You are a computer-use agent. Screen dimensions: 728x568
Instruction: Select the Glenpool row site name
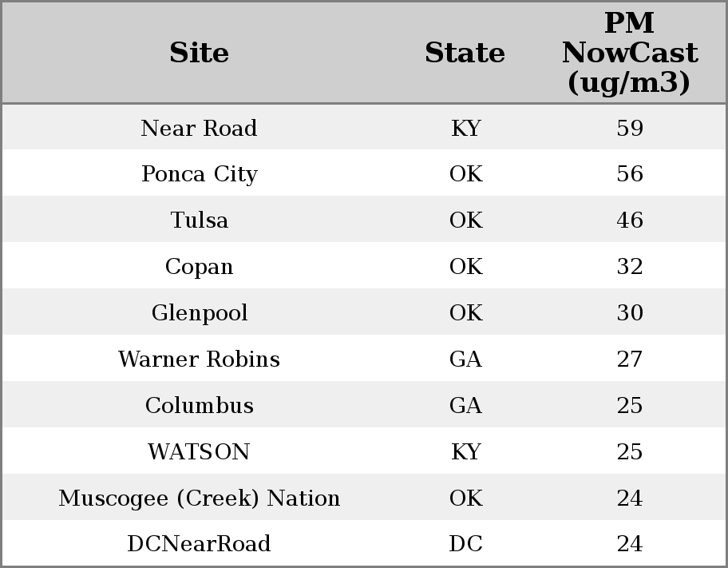199,313
